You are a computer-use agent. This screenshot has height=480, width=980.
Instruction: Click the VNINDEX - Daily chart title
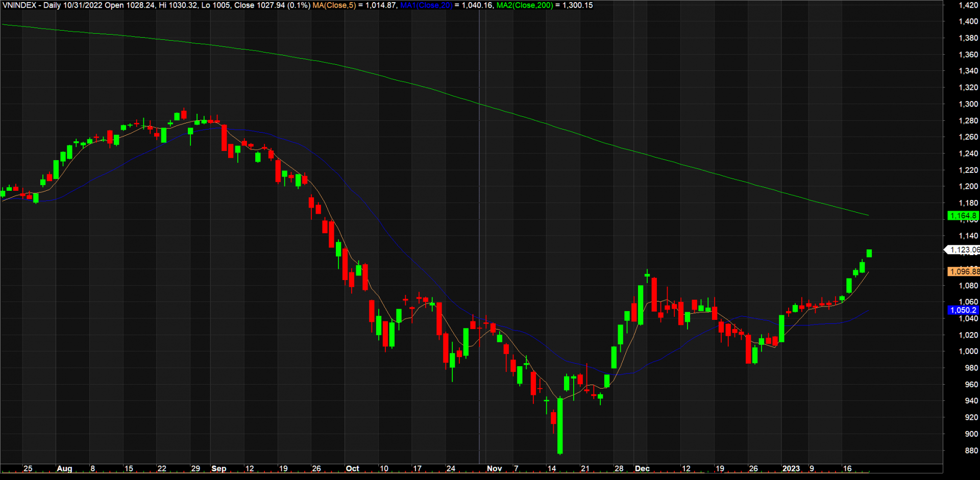point(31,6)
